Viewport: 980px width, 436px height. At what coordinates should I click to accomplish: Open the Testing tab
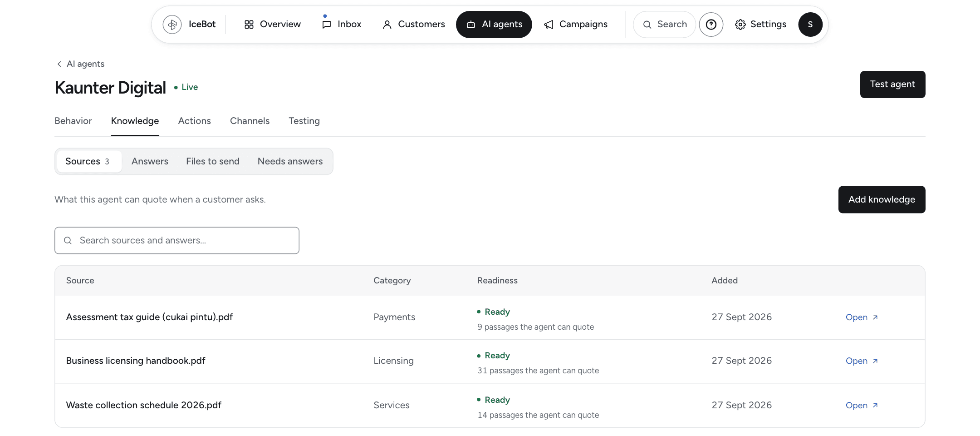pyautogui.click(x=304, y=121)
